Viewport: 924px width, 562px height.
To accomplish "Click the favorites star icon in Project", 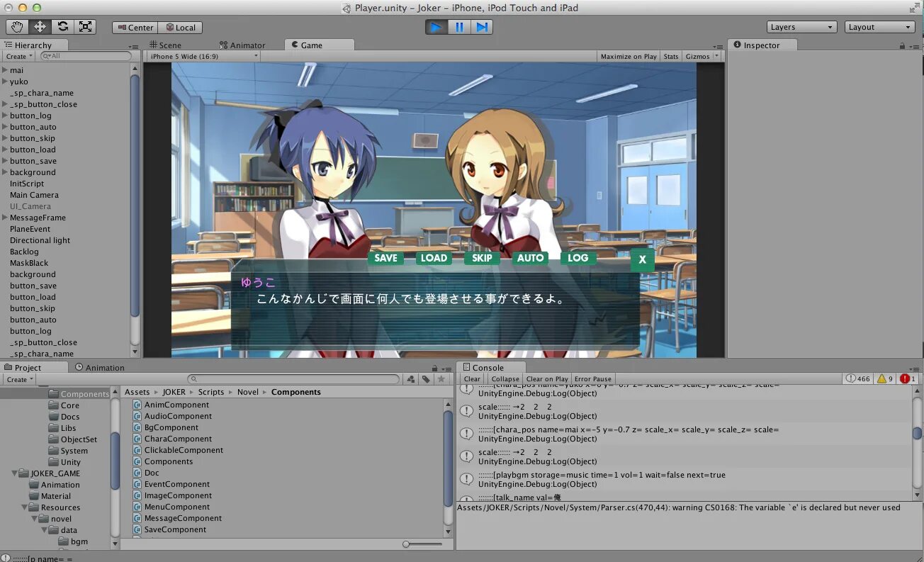I will tap(441, 379).
